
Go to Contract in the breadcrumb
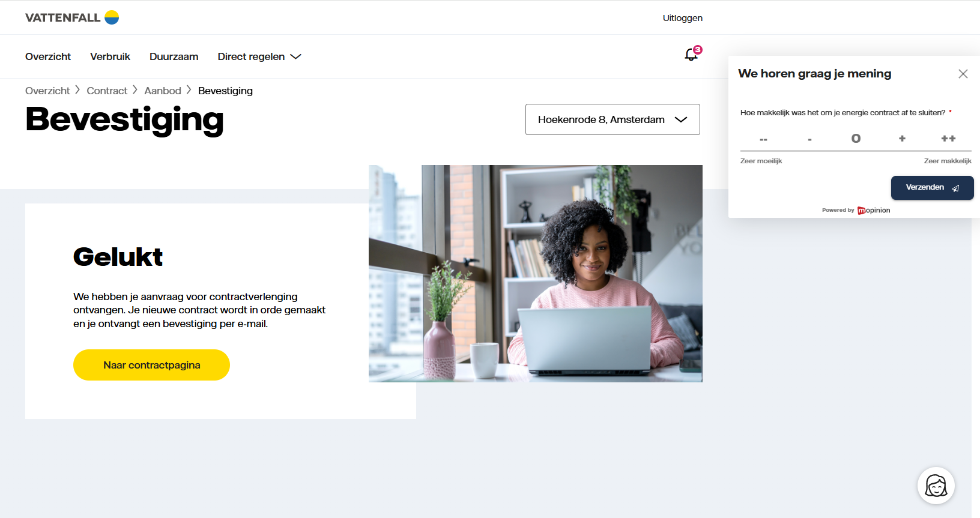tap(107, 91)
